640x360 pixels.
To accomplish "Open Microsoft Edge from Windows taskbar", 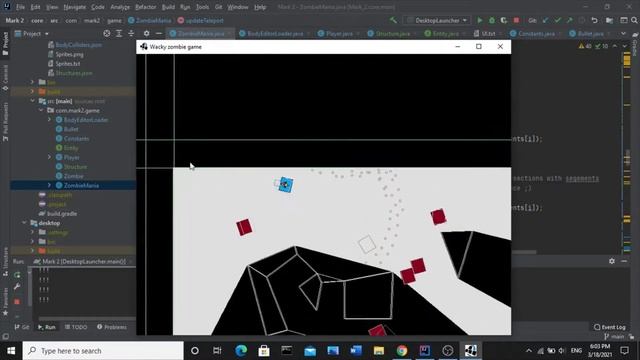I will [x=241, y=350].
